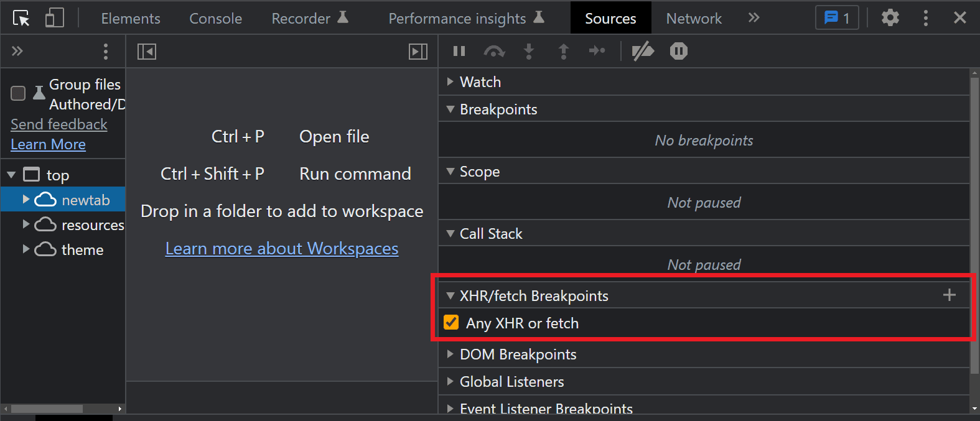980x421 pixels.
Task: Expand the newtab tree node arrow
Action: click(x=26, y=200)
